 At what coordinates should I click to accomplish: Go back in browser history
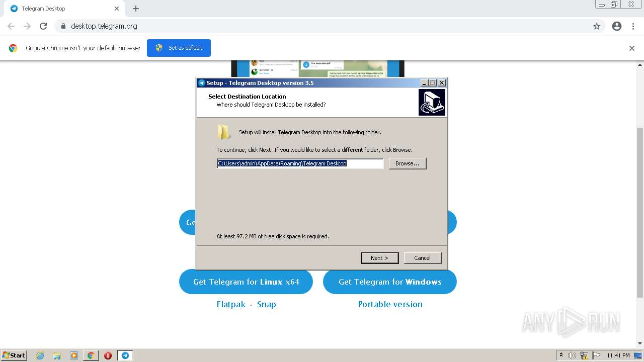coord(11,26)
